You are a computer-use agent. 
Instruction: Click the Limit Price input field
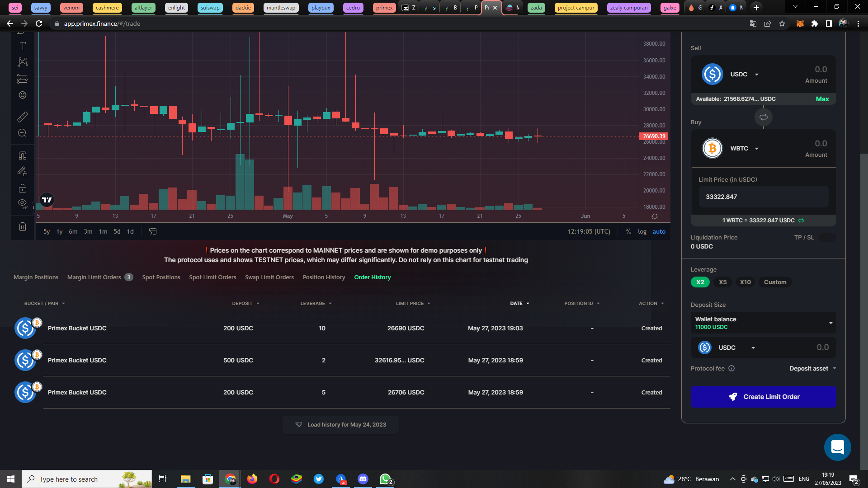pyautogui.click(x=763, y=197)
